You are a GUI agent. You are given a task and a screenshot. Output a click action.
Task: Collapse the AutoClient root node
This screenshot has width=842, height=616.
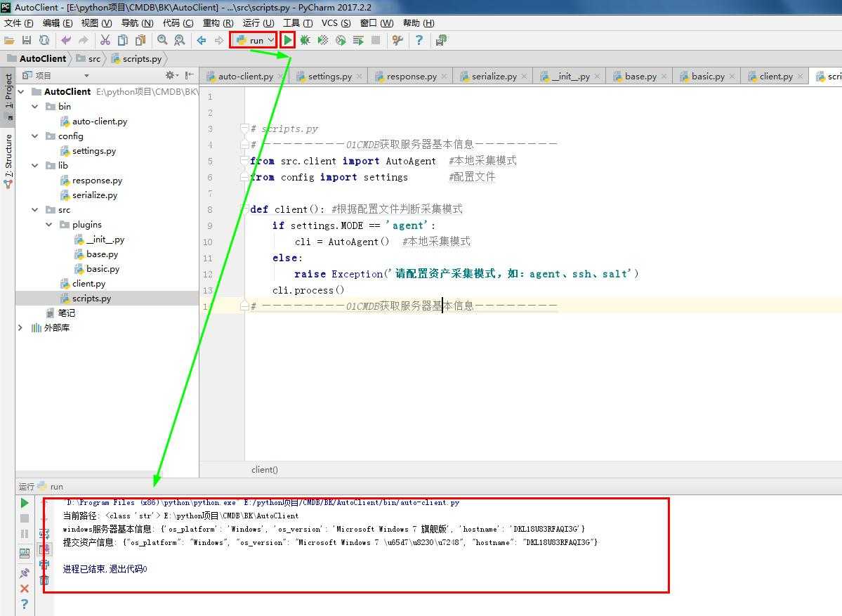tap(21, 92)
